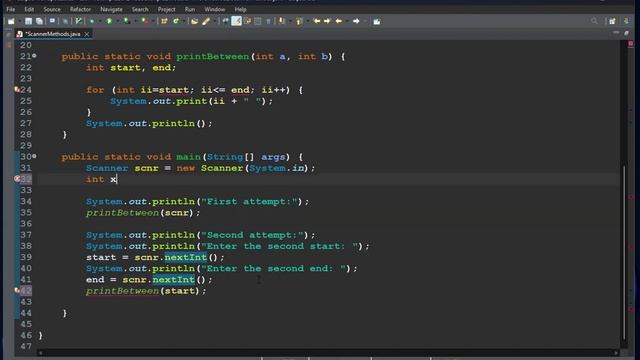Click the horizontal scrollbar left arrow
Image resolution: width=640 pixels, height=360 pixels.
pos(40,353)
